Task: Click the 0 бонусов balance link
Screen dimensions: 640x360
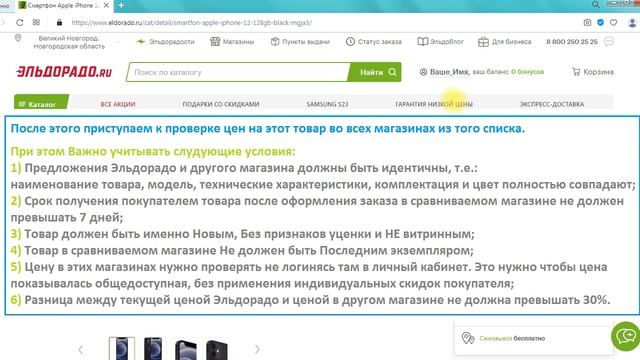Action: 527,72
